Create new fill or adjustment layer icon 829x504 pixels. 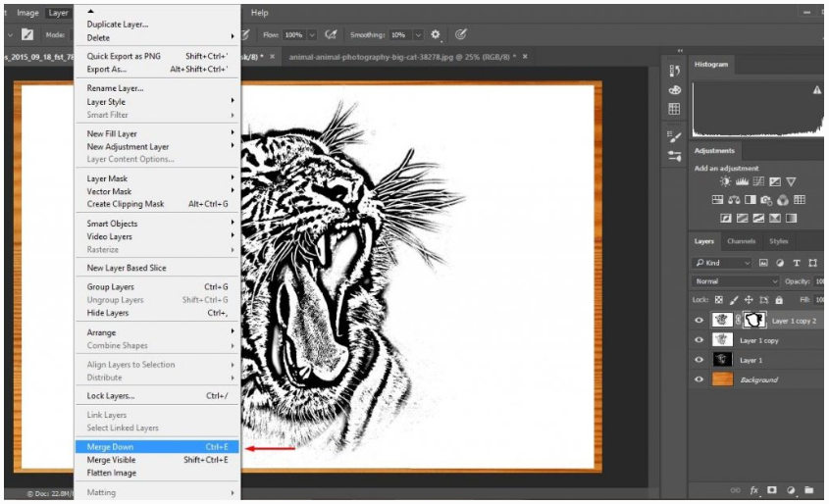click(791, 490)
